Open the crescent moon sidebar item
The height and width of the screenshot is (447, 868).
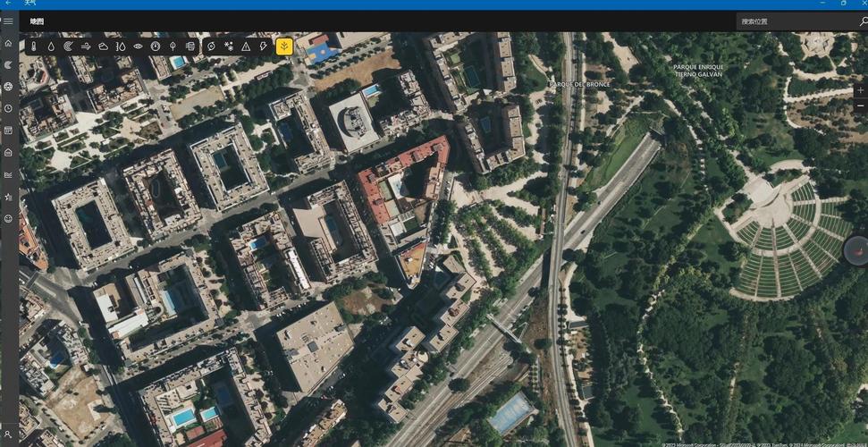8,64
